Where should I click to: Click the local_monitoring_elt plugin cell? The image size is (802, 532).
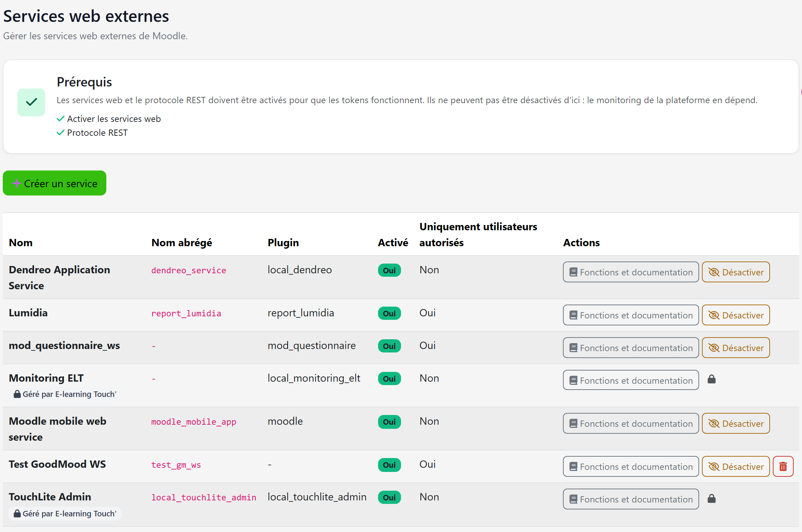coord(314,378)
